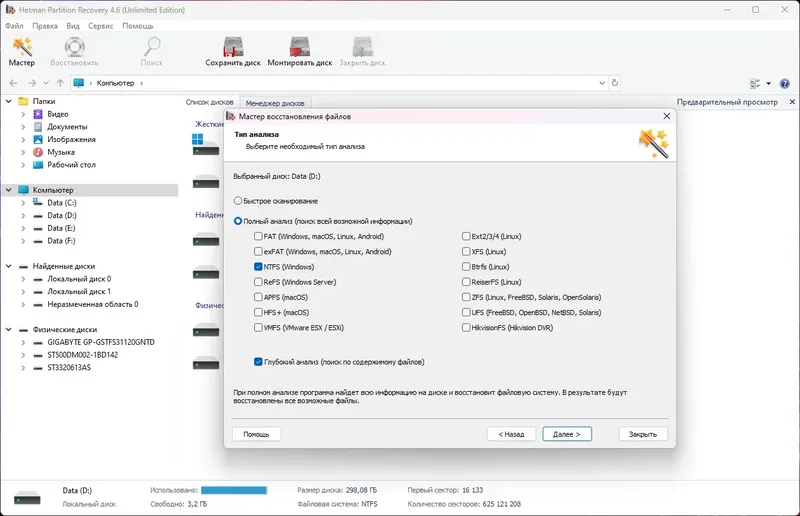
Task: Collapse the Компьютер tree node
Action: (9, 190)
